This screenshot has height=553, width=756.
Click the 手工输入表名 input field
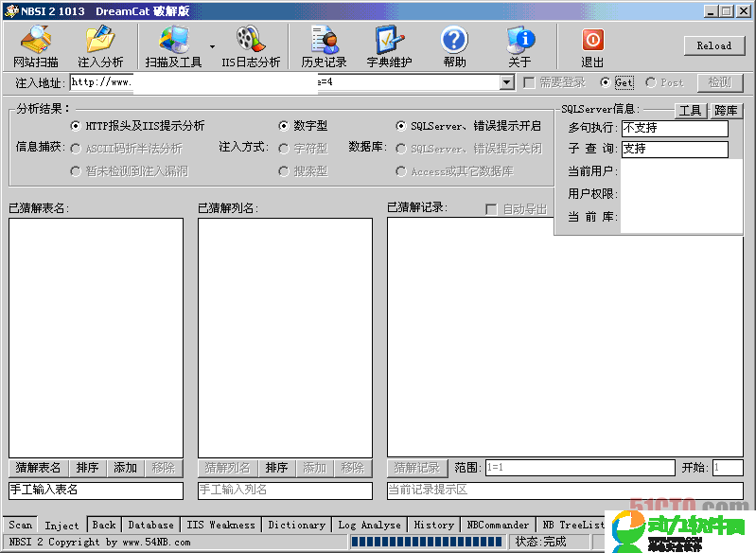(x=95, y=490)
